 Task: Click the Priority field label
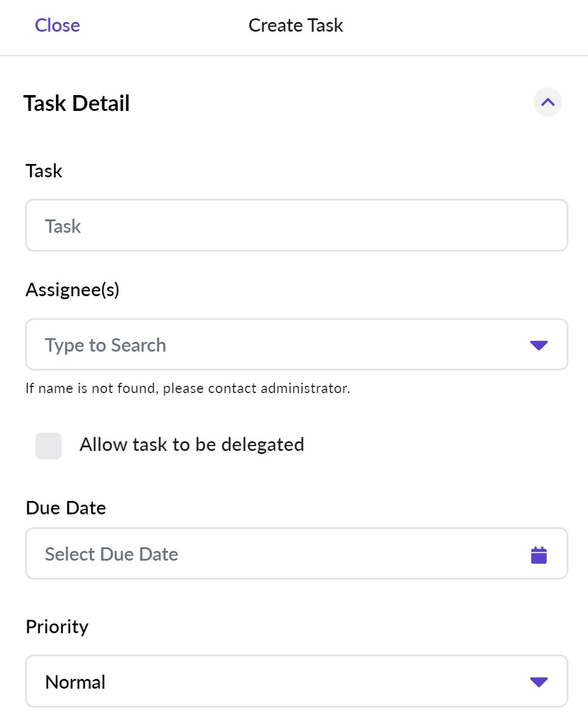(x=57, y=626)
